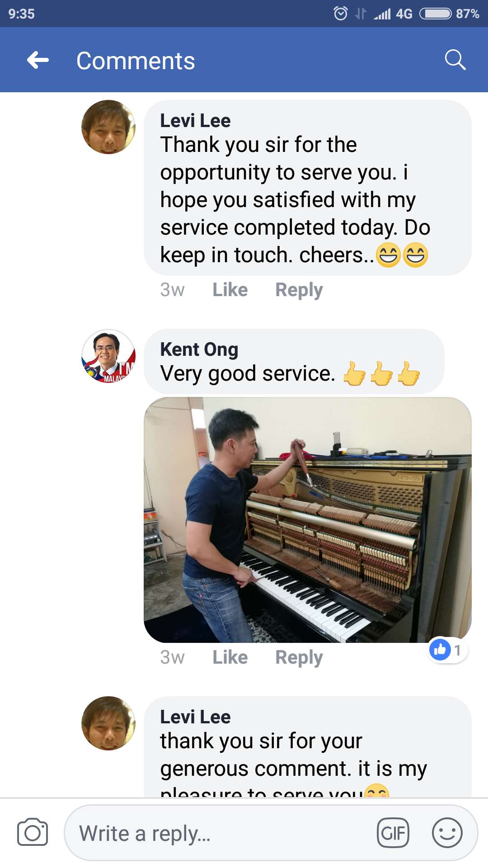The image size is (488, 868).
Task: Open Kent Ong's profile picture
Action: pyautogui.click(x=108, y=356)
